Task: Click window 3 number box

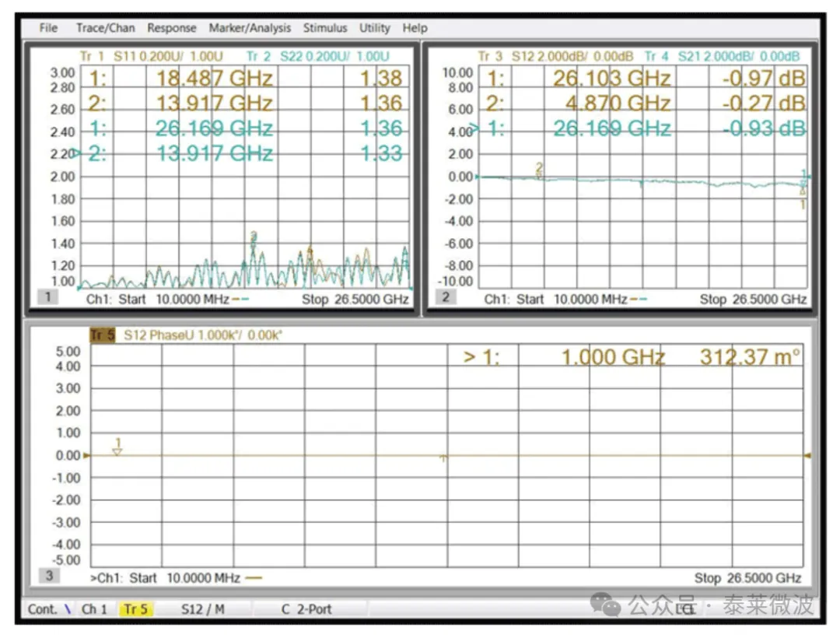Action: pyautogui.click(x=48, y=576)
